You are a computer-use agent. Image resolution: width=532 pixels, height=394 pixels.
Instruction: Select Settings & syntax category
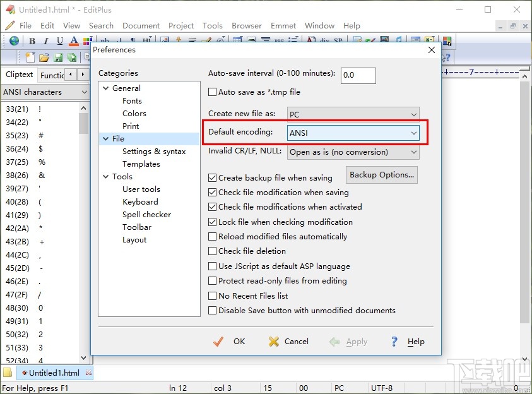tap(154, 152)
